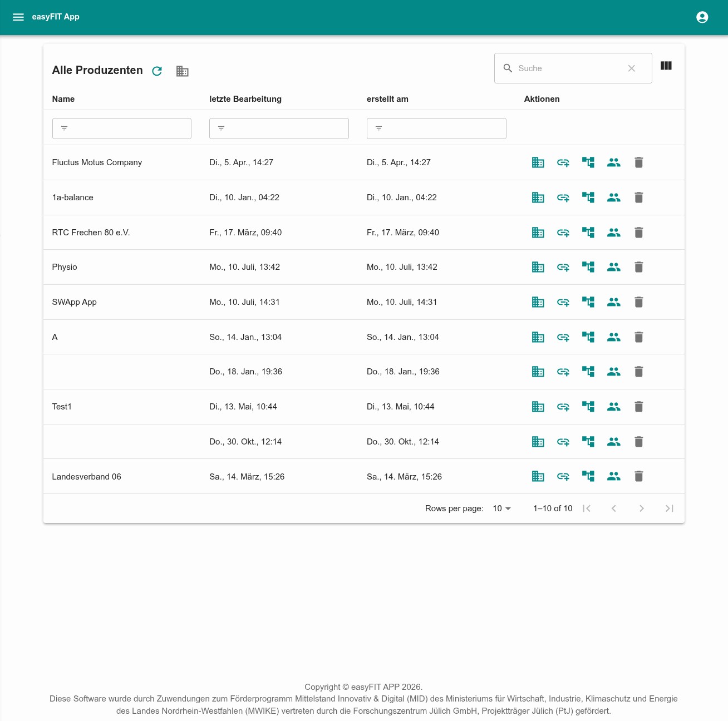Click the add-link icon for Landesverband 06

563,476
